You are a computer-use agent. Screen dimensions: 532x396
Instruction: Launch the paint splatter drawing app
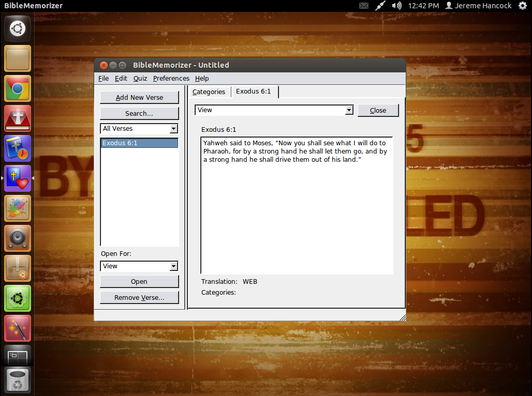(x=18, y=208)
